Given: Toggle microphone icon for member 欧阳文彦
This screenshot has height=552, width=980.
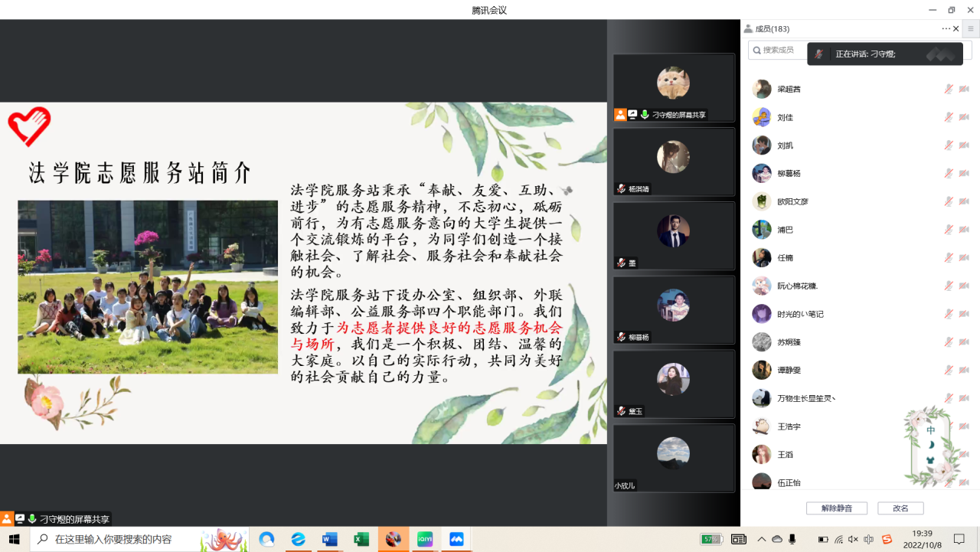Looking at the screenshot, I should (x=949, y=201).
